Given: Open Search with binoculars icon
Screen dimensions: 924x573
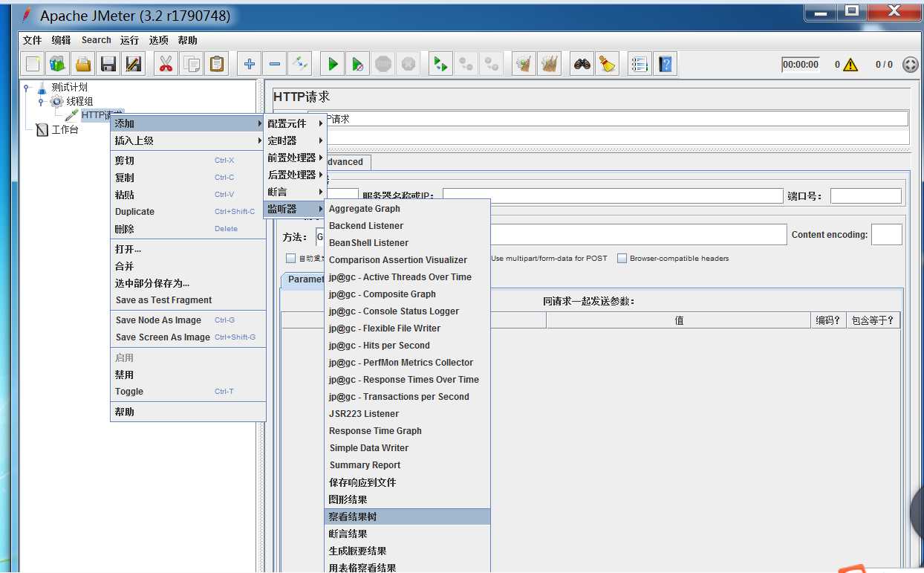Looking at the screenshot, I should [x=582, y=64].
